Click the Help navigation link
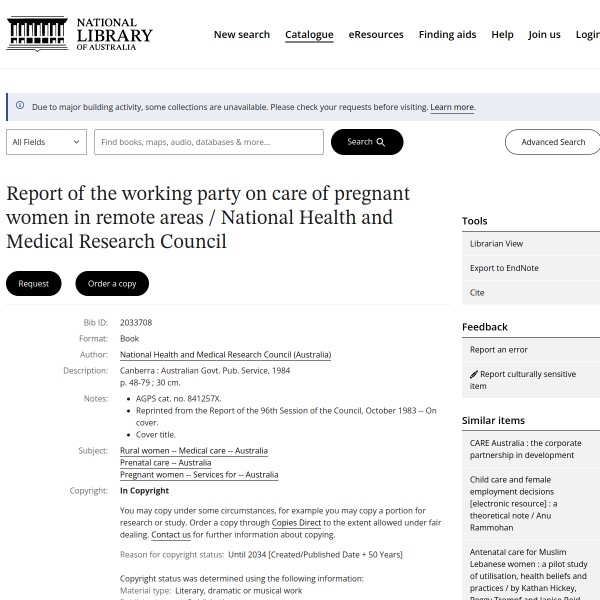This screenshot has height=600, width=600. pyautogui.click(x=502, y=34)
